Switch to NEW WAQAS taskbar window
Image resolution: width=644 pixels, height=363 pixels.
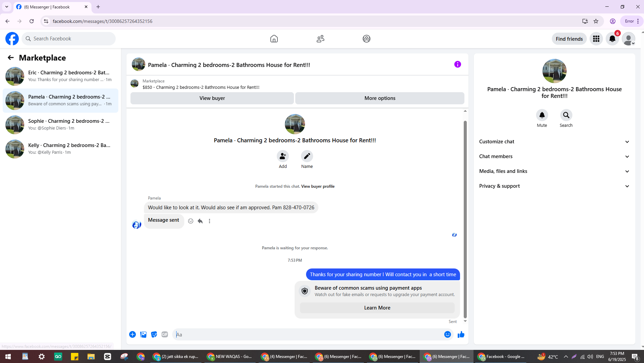230,357
